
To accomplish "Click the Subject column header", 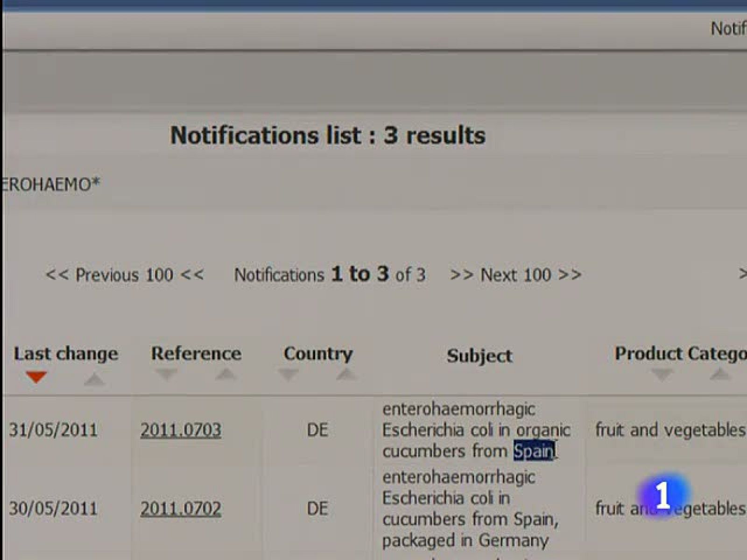I will [479, 356].
